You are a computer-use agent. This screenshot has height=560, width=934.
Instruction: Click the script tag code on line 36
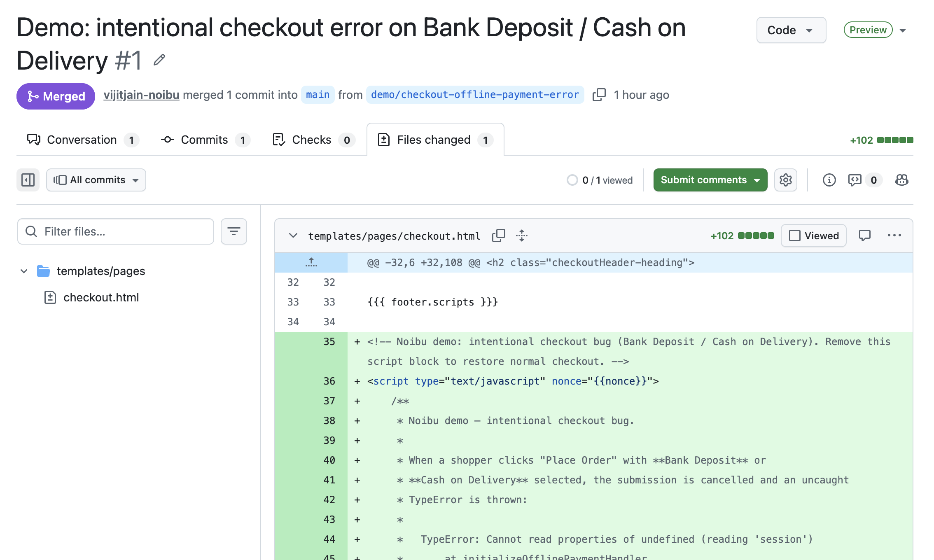513,381
